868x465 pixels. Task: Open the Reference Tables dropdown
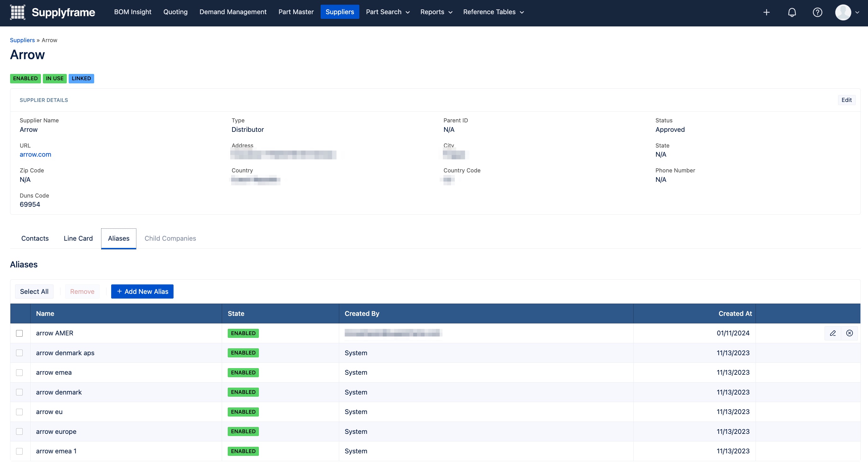click(x=493, y=12)
